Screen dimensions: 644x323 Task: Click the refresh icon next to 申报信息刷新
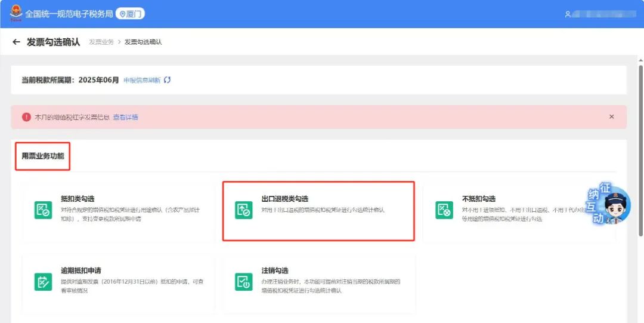point(167,80)
